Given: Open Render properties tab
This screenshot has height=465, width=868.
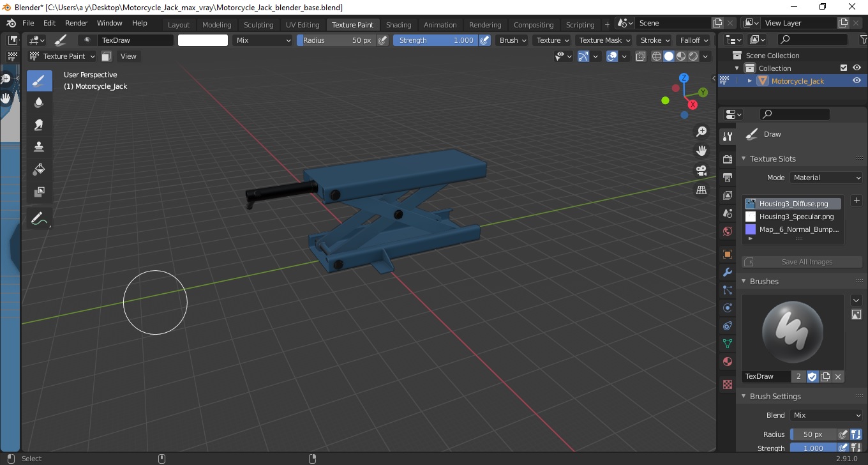Looking at the screenshot, I should click(727, 159).
